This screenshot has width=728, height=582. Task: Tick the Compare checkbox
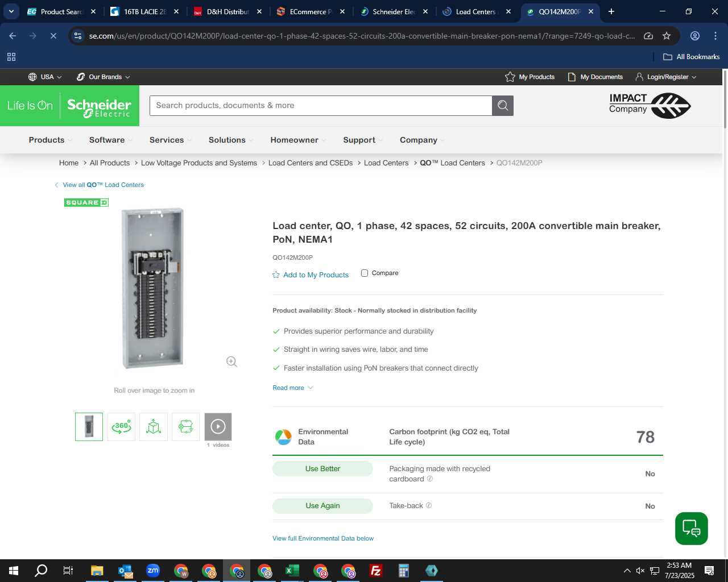pyautogui.click(x=365, y=273)
